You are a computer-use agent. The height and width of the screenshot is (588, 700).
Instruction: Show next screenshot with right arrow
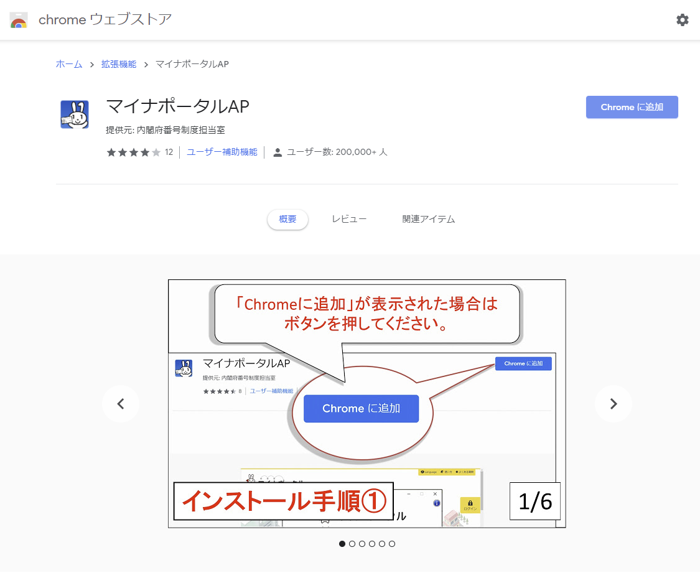pos(614,404)
